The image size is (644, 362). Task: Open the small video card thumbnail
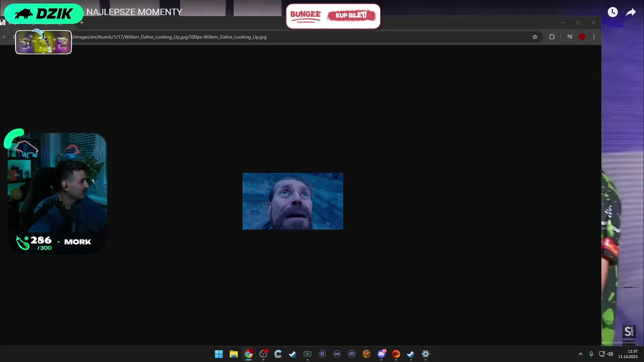pos(44,42)
